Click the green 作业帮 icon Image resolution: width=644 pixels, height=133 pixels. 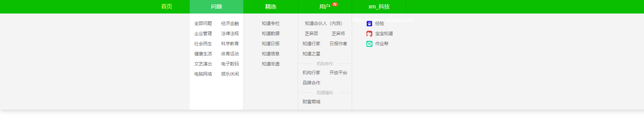[369, 44]
